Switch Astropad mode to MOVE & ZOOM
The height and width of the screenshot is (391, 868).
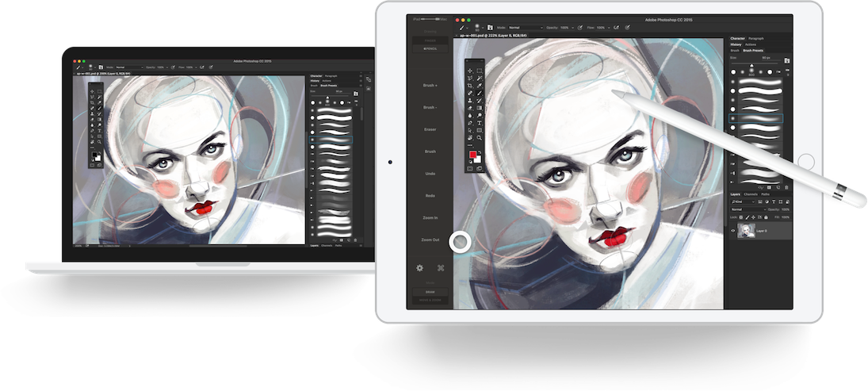[x=430, y=300]
